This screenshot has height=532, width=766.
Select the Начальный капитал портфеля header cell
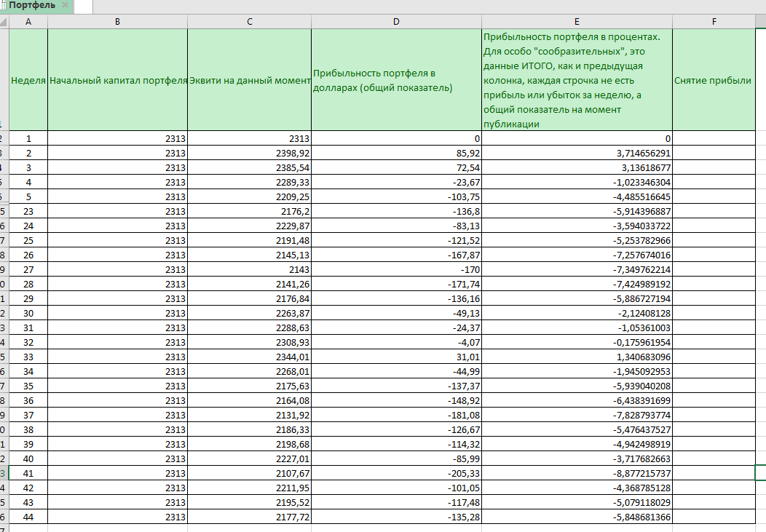(117, 80)
